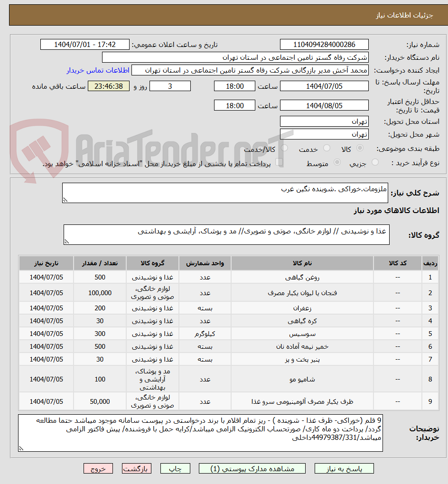Click ظرف یکبار مصرف آلومینیومی سرو غذا item
Viewport: 448px width, 484px height.
302,401
